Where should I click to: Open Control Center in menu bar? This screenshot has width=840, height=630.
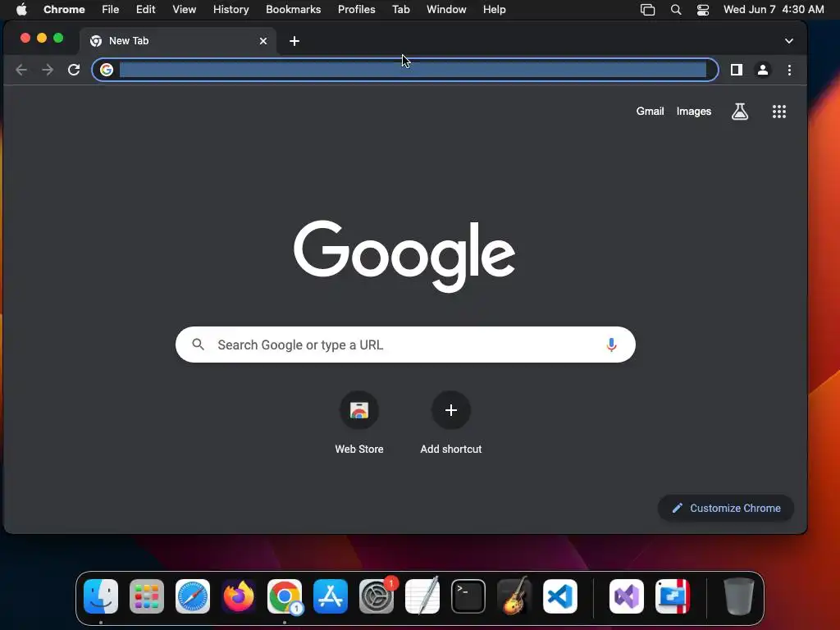(x=703, y=10)
